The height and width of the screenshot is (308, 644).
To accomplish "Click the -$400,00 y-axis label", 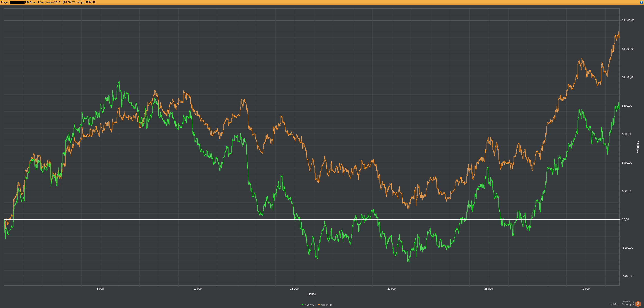I will point(627,276).
